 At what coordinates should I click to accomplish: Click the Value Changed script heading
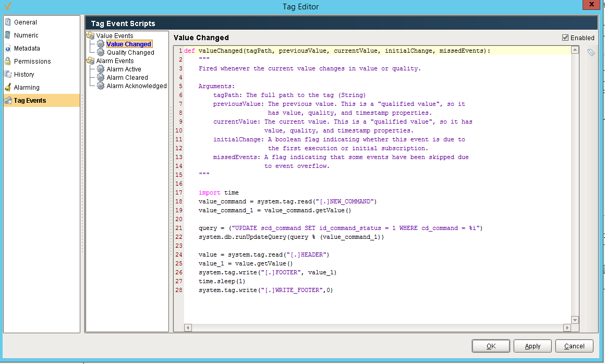point(201,38)
